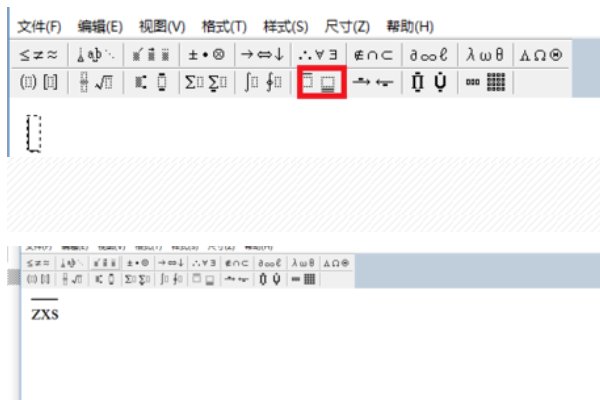Open relational symbols palette in ZXS window
Image resolution: width=600 pixels, height=400 pixels.
(38, 263)
